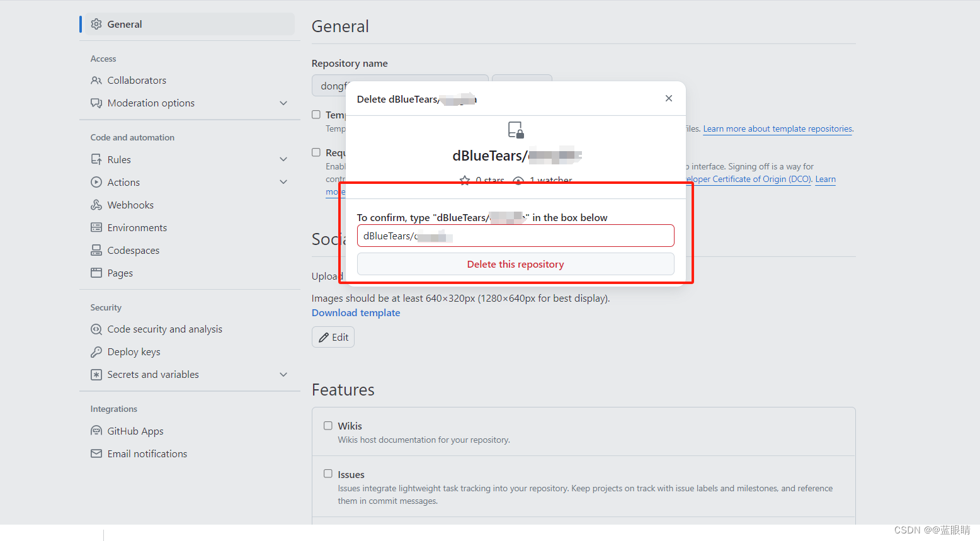Click the GitHub Apps hubot icon

click(96, 431)
